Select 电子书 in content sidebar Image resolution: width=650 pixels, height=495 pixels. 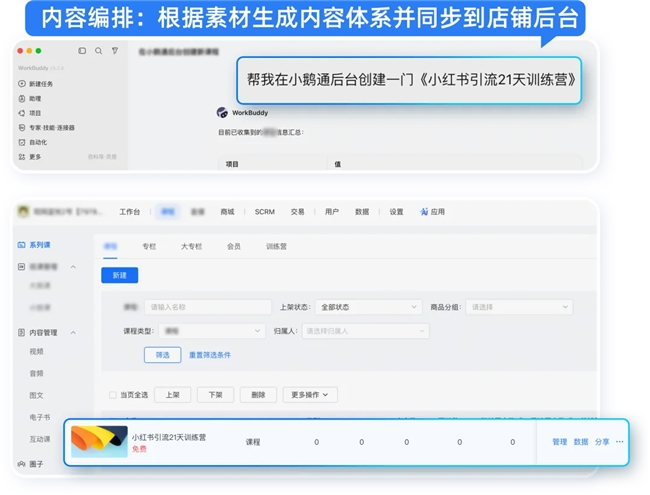(40, 417)
